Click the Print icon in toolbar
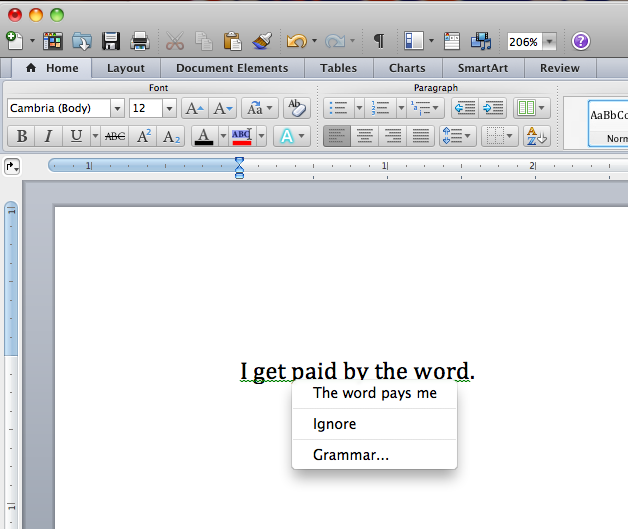 click(x=140, y=41)
